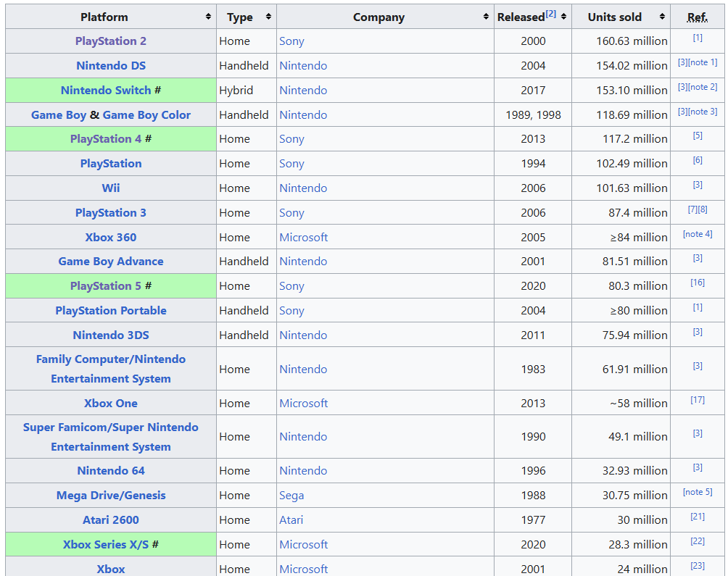Sort table by Platform column arrows
The image size is (728, 576).
208,17
